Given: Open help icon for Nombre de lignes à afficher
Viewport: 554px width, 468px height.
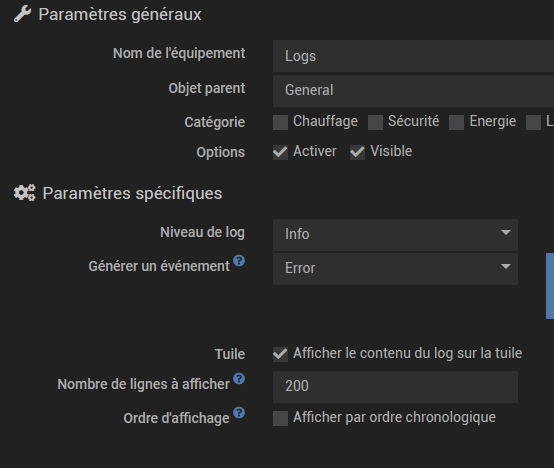Looking at the screenshot, I should click(239, 379).
